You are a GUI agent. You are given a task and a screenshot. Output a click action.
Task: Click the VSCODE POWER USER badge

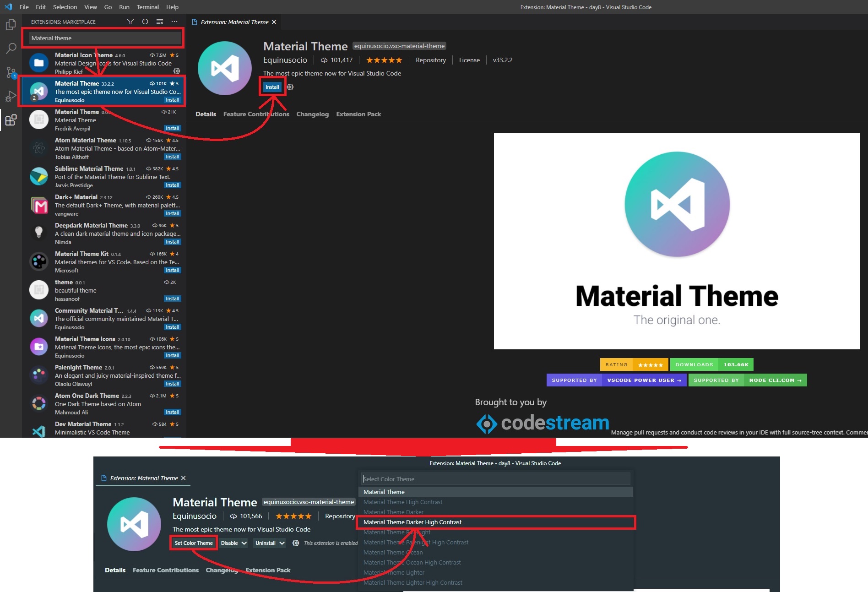617,380
